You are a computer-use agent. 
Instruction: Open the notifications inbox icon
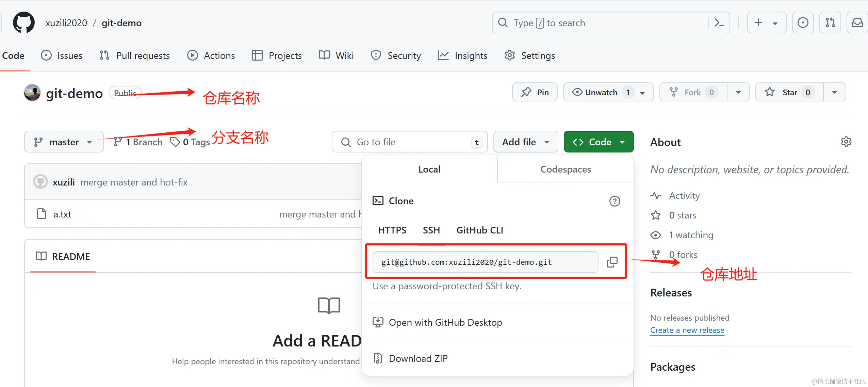click(x=857, y=23)
